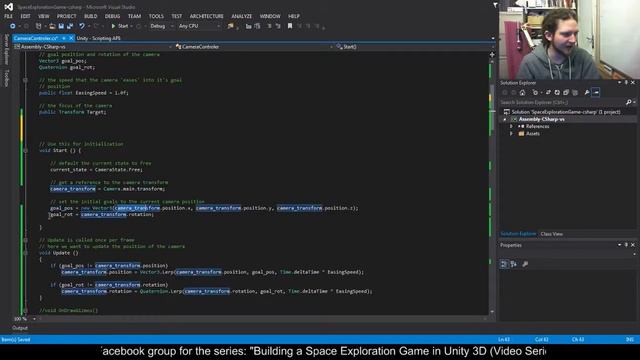Viewport: 640px width, 360px height.
Task: Open the CameraController class navigation dropdown
Action: (x=254, y=47)
